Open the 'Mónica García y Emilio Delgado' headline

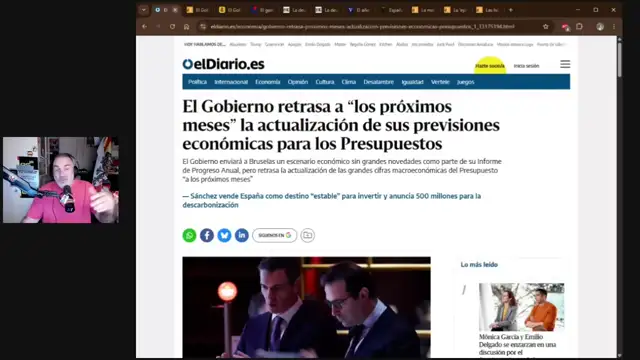pos(518,345)
